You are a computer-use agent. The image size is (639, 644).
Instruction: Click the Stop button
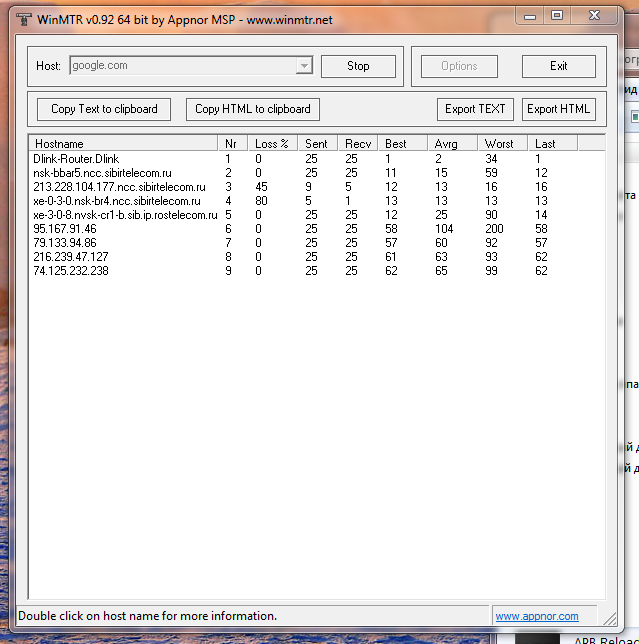pyautogui.click(x=358, y=66)
